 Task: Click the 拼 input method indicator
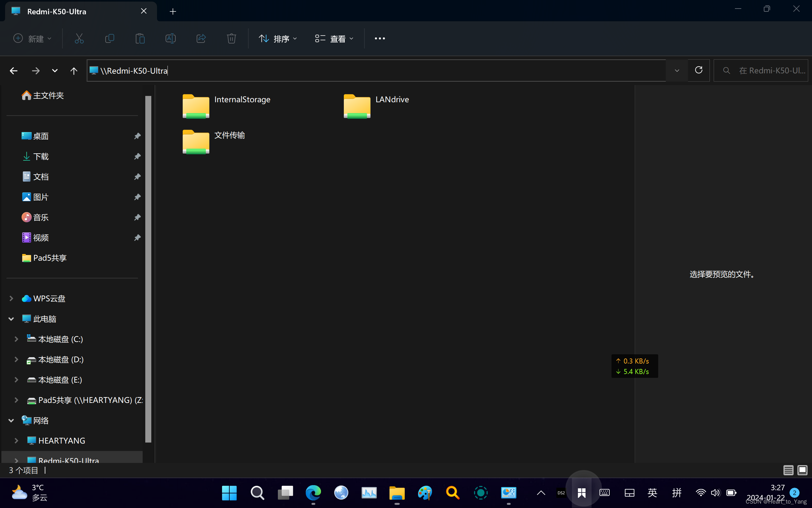677,493
